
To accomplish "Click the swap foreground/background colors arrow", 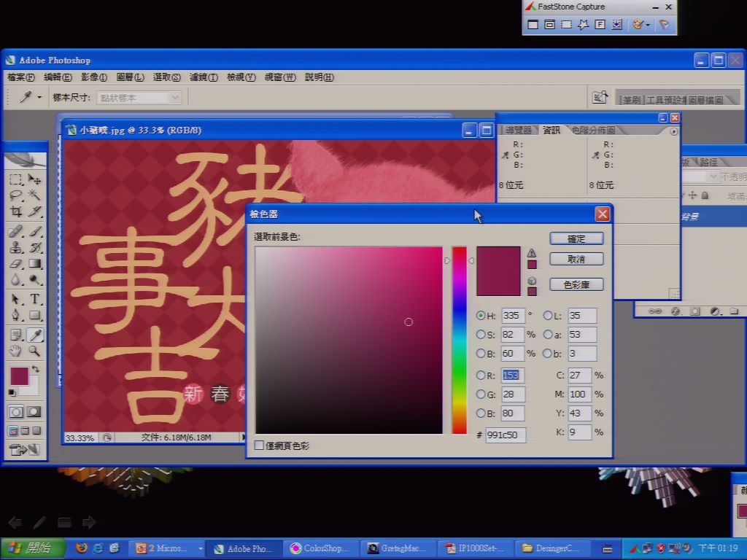I will pos(35,369).
